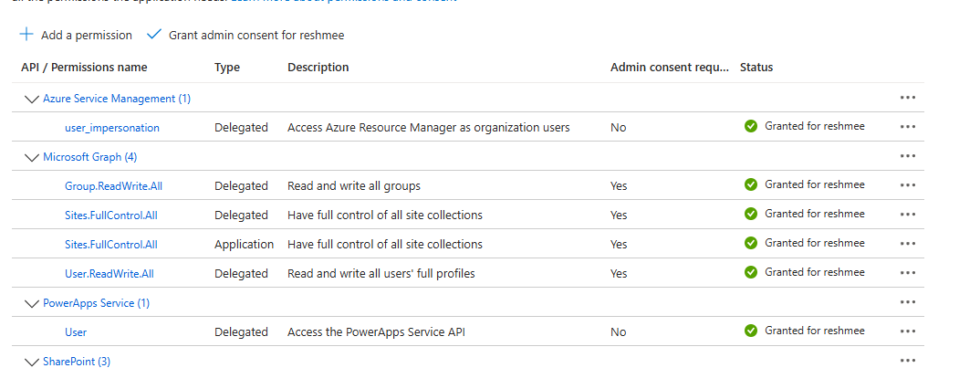This screenshot has height=368, width=980.
Task: Select 'Access the PowerApps Service API' description
Action: click(x=376, y=331)
